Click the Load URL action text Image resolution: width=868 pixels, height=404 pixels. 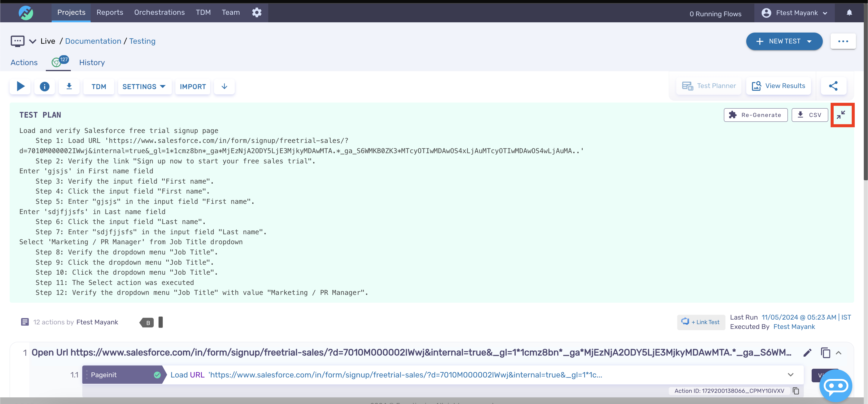pyautogui.click(x=386, y=375)
